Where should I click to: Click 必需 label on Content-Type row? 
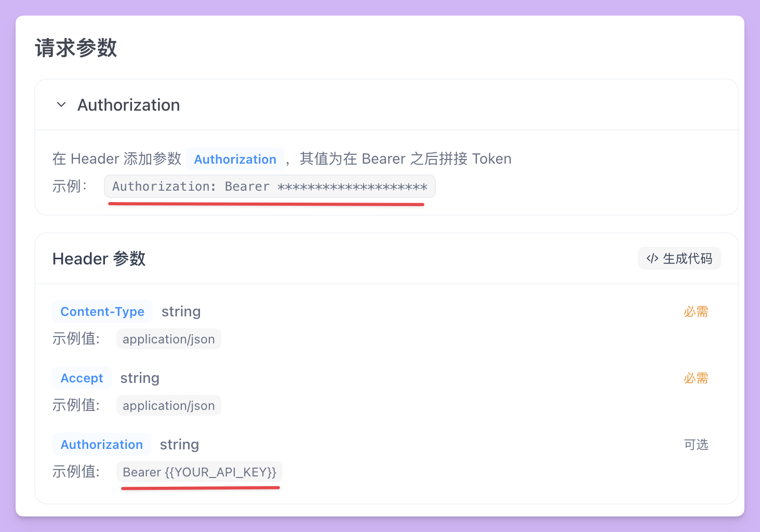tap(696, 312)
